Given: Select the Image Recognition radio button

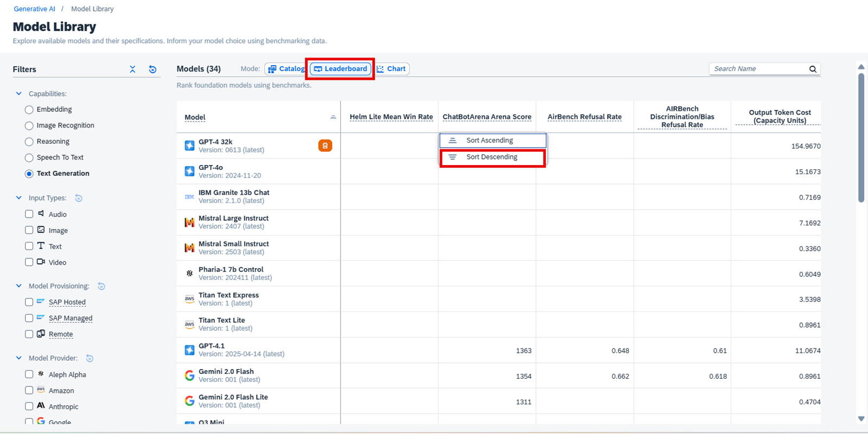Looking at the screenshot, I should click(29, 126).
